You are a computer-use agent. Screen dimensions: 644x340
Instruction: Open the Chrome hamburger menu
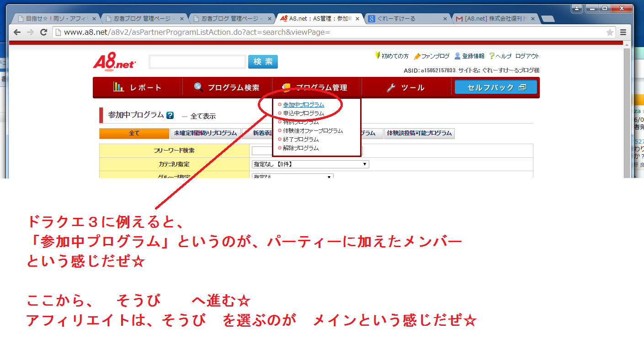click(x=623, y=32)
